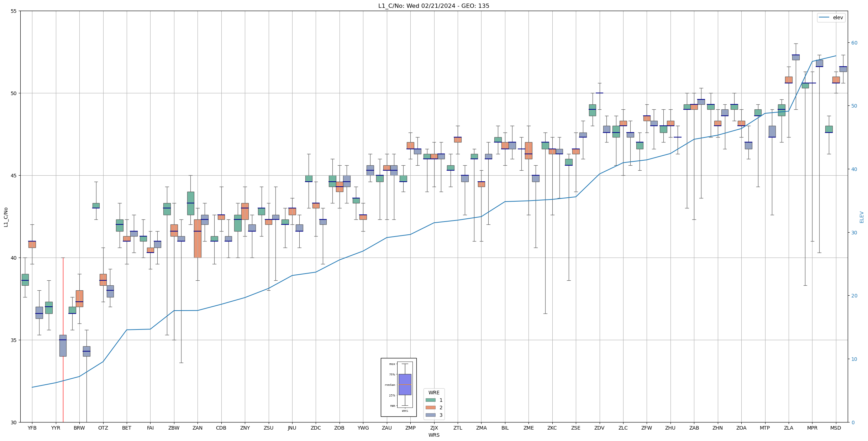Click the ZMA x-axis label
The width and height of the screenshot is (868, 441).
click(481, 428)
